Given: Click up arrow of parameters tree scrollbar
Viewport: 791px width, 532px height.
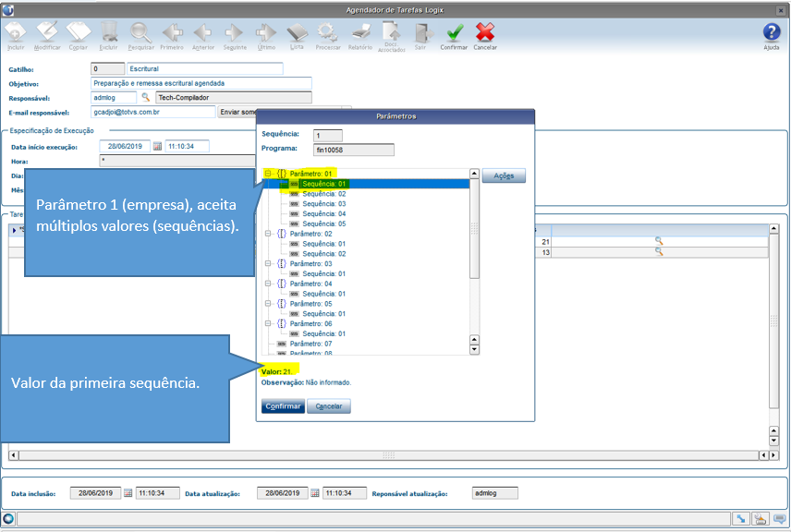Looking at the screenshot, I should [474, 174].
